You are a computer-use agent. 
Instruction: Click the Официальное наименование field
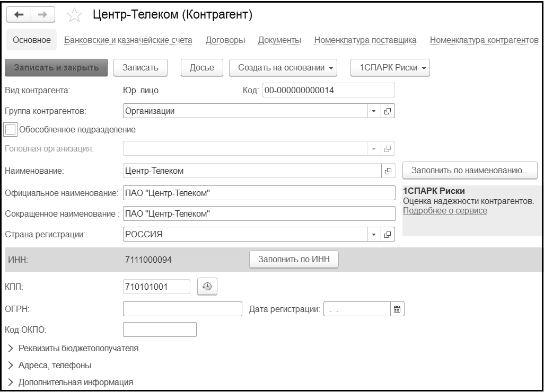point(259,193)
